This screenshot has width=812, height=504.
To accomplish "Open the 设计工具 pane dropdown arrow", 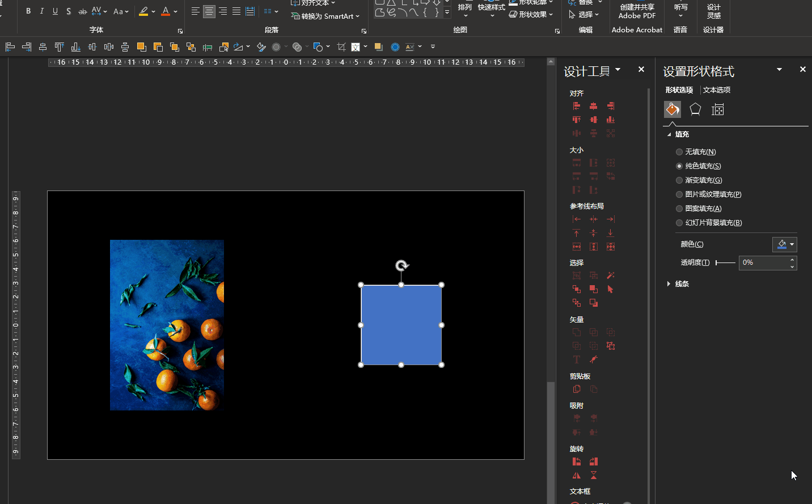I will coord(618,70).
